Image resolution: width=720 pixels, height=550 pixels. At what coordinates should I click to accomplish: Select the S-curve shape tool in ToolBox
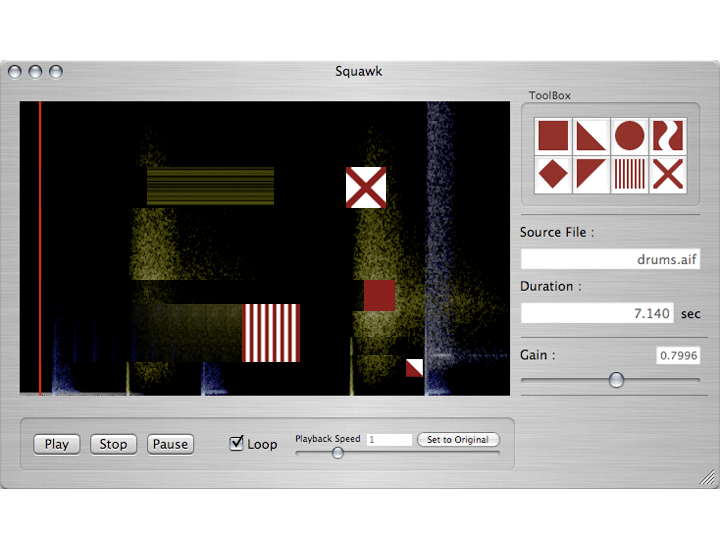coord(668,135)
